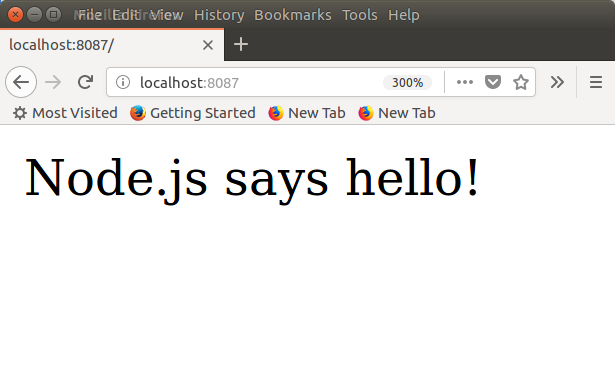615x368 pixels.
Task: Save page to Pocket
Action: coord(493,82)
